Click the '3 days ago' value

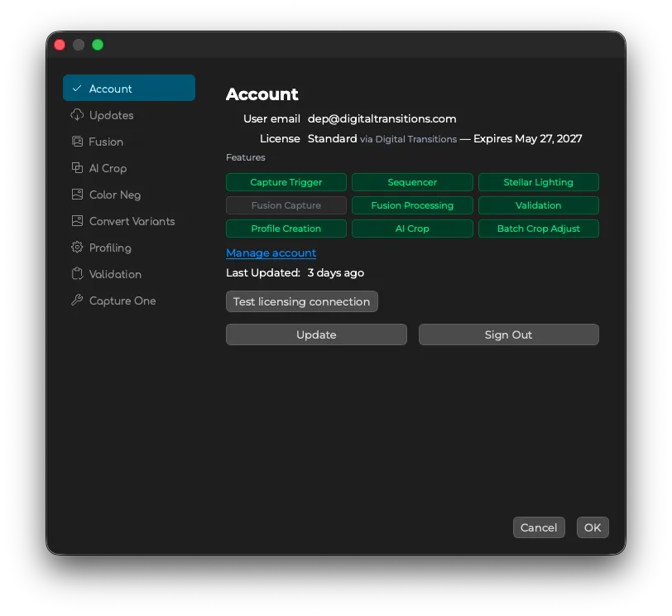click(x=335, y=272)
